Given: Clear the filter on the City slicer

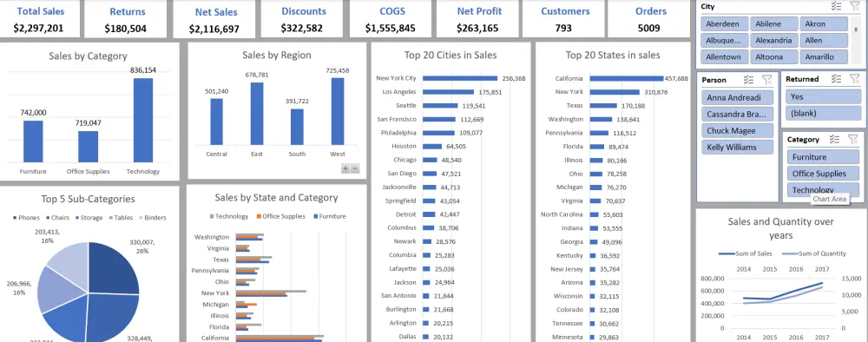Looking at the screenshot, I should click(854, 6).
